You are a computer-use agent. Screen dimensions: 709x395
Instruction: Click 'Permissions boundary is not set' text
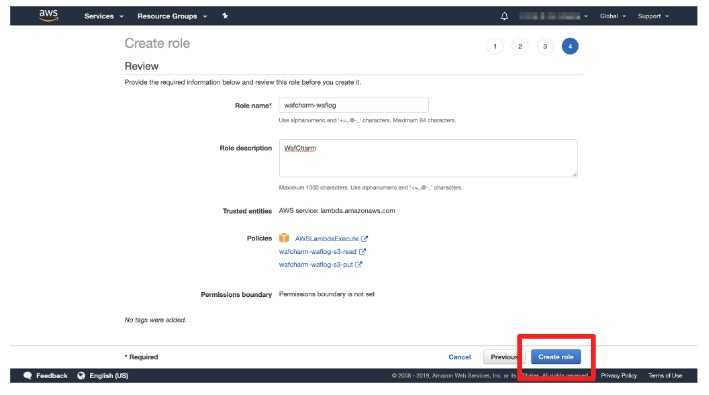click(326, 294)
